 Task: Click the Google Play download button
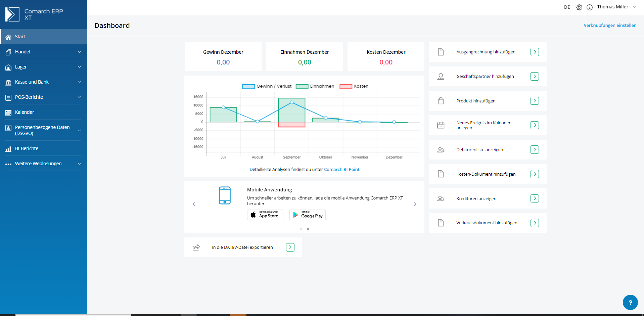pos(308,215)
